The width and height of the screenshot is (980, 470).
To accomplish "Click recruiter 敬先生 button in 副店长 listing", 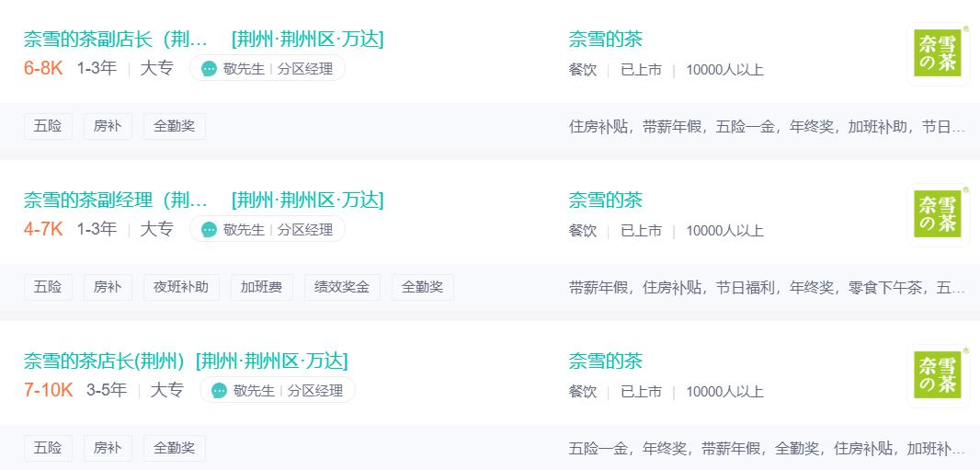I will [x=268, y=68].
